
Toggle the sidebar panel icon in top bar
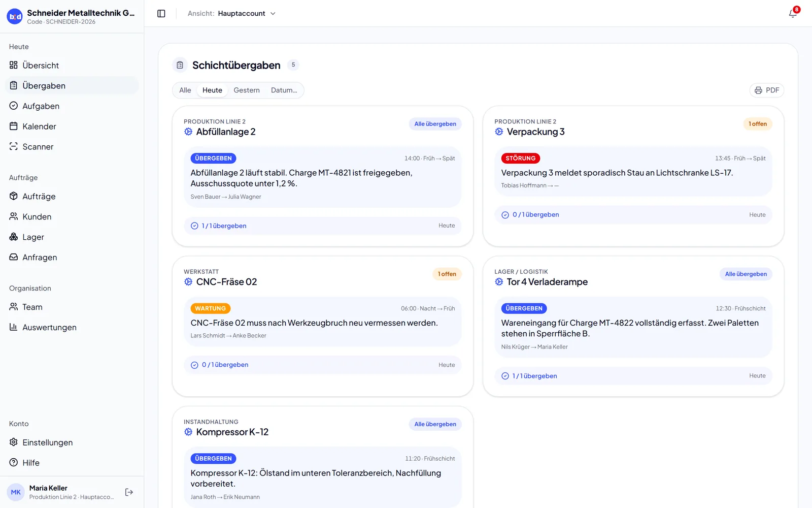coord(161,14)
